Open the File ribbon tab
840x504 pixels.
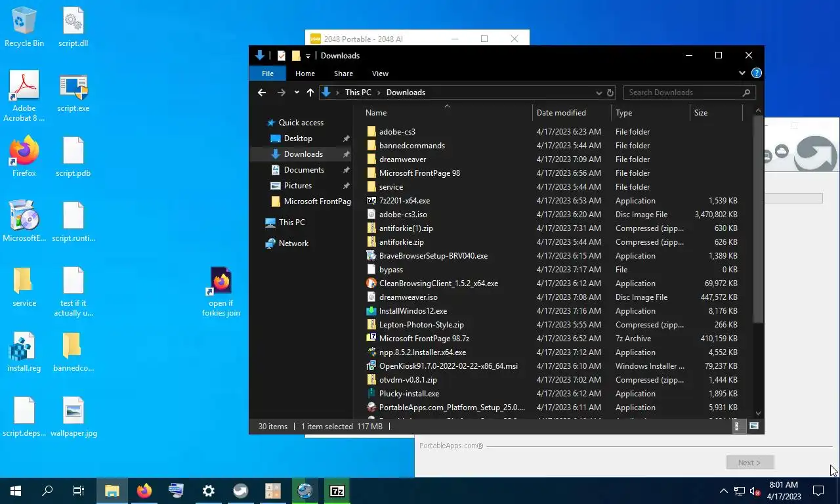coord(268,73)
